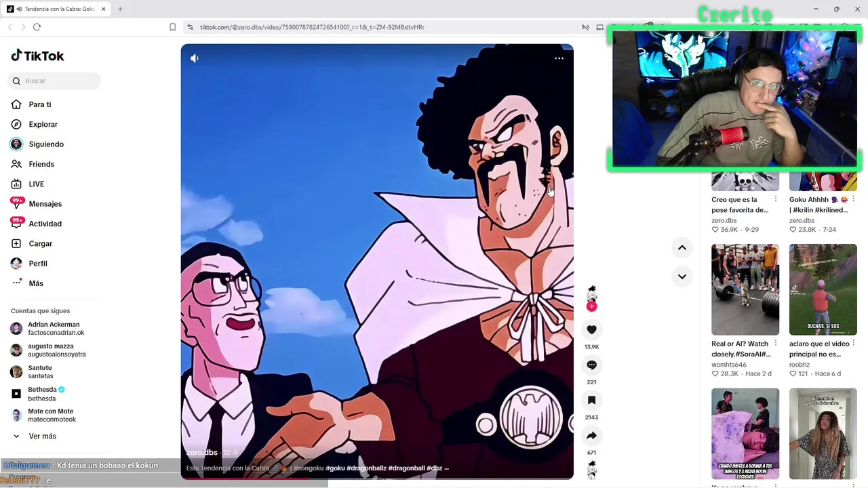Click the tiktok.com URL in the address bar
The height and width of the screenshot is (488, 868).
tap(312, 27)
